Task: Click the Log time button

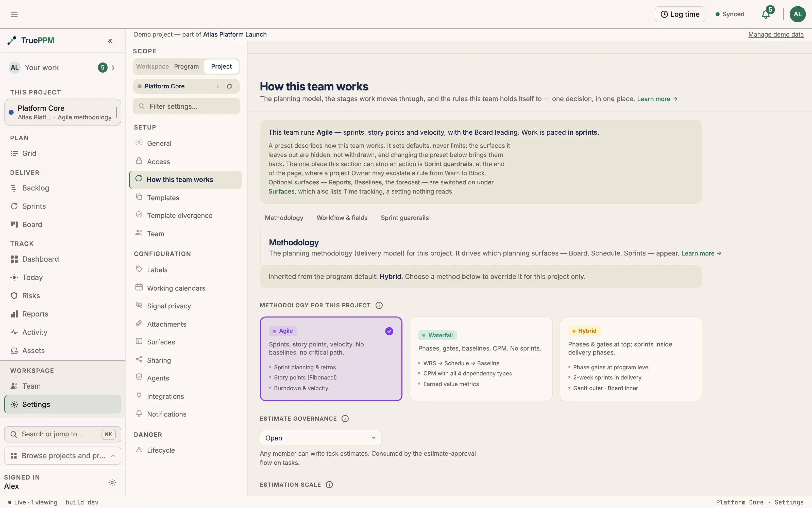Action: 680,14
